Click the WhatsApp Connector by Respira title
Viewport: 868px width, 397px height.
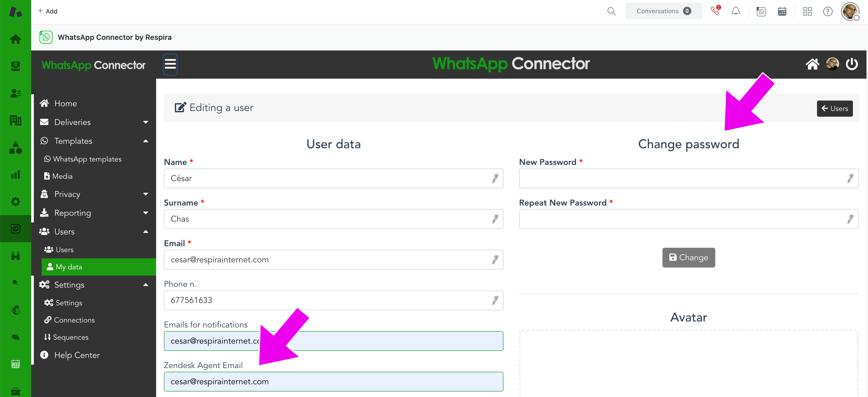(114, 37)
